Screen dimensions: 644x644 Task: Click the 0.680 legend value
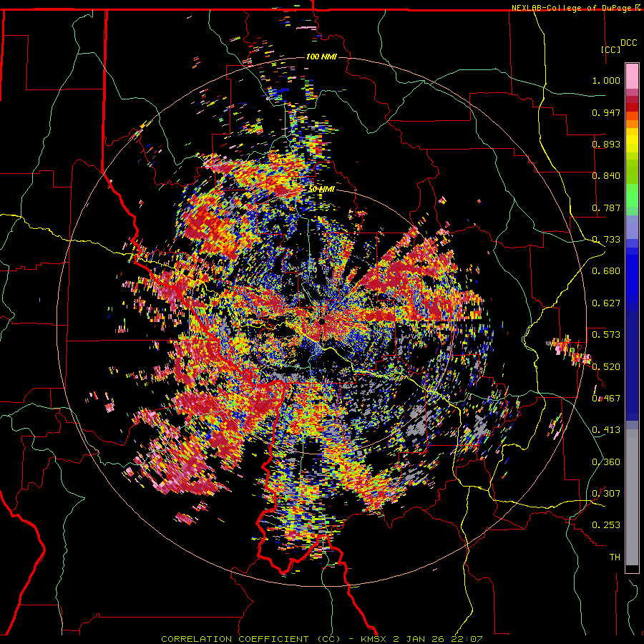(606, 271)
